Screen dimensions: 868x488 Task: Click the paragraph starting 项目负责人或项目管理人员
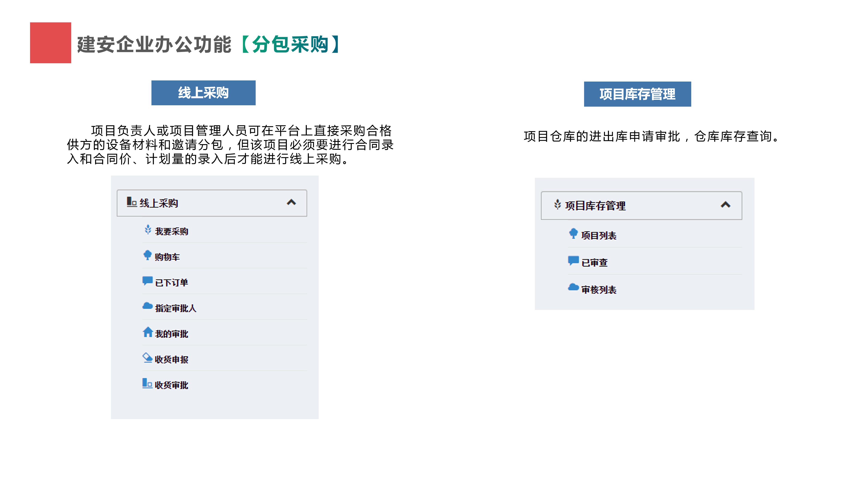(230, 145)
